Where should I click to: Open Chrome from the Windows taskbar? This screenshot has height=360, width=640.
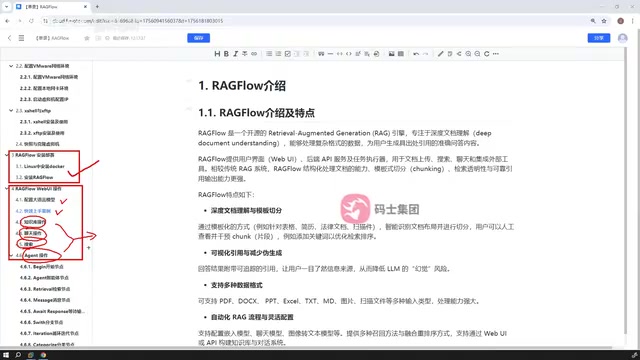coord(43,355)
